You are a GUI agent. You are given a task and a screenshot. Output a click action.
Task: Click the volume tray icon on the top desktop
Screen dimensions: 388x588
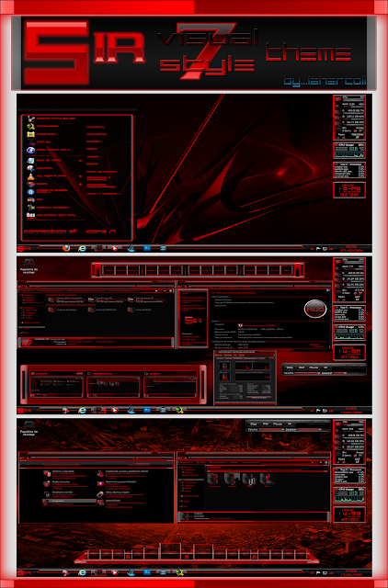point(332,249)
